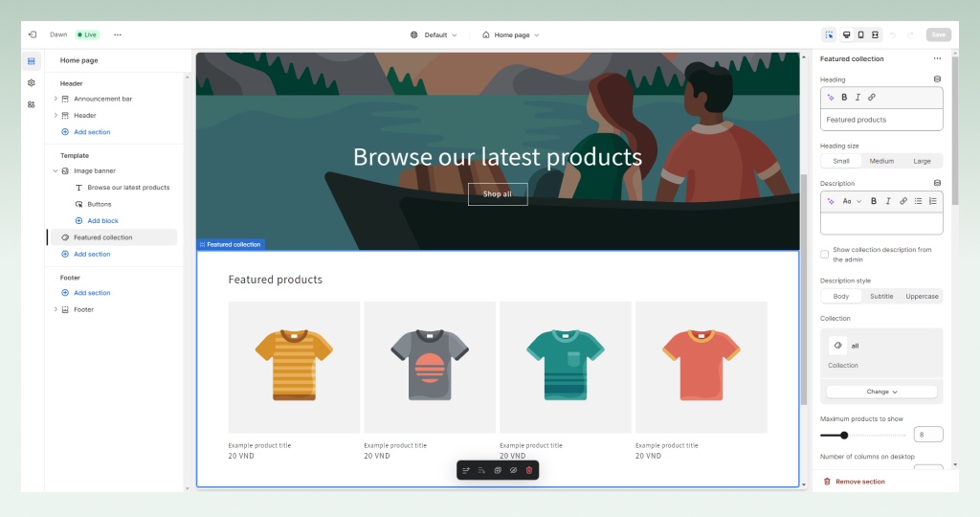The image size is (980, 517).
Task: Select the Sections panel icon in left rail
Action: coord(32,61)
